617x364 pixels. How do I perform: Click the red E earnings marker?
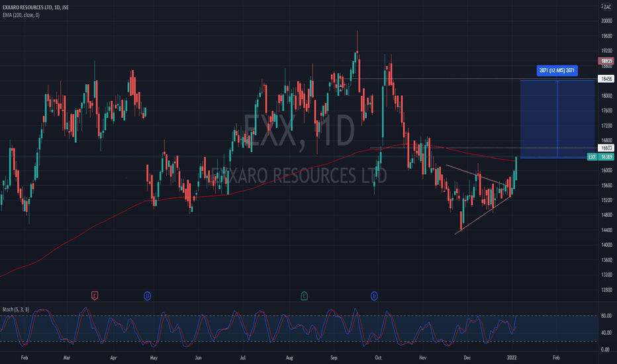tap(95, 296)
